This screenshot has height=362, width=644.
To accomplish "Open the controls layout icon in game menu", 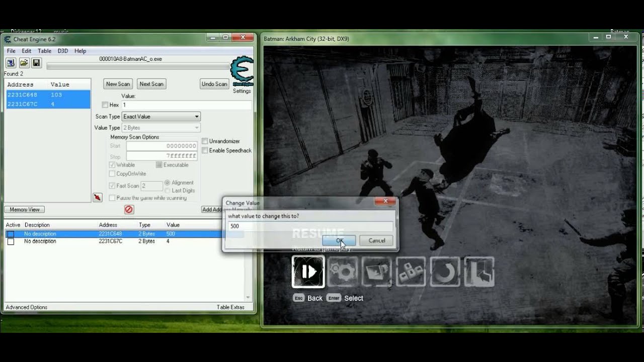I will click(411, 272).
